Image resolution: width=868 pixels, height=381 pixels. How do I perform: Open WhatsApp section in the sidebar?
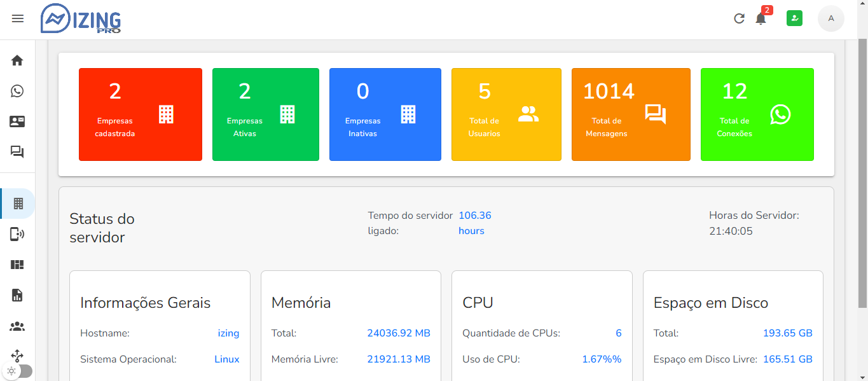pyautogui.click(x=17, y=91)
